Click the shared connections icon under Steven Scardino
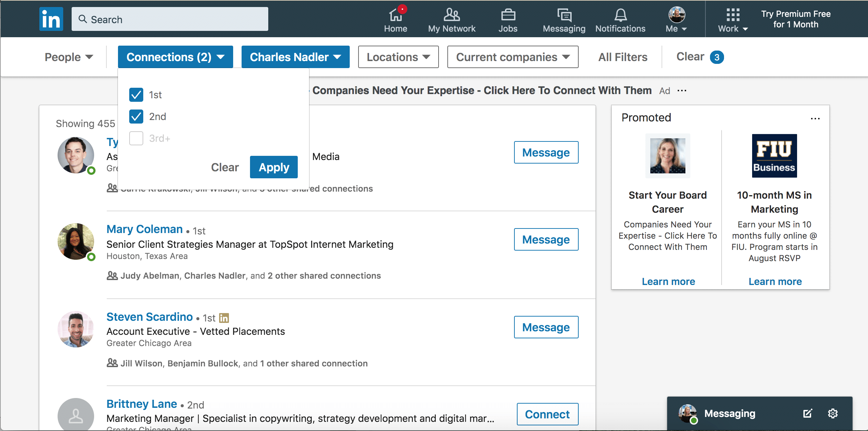Screen dimensions: 868x431 point(112,363)
